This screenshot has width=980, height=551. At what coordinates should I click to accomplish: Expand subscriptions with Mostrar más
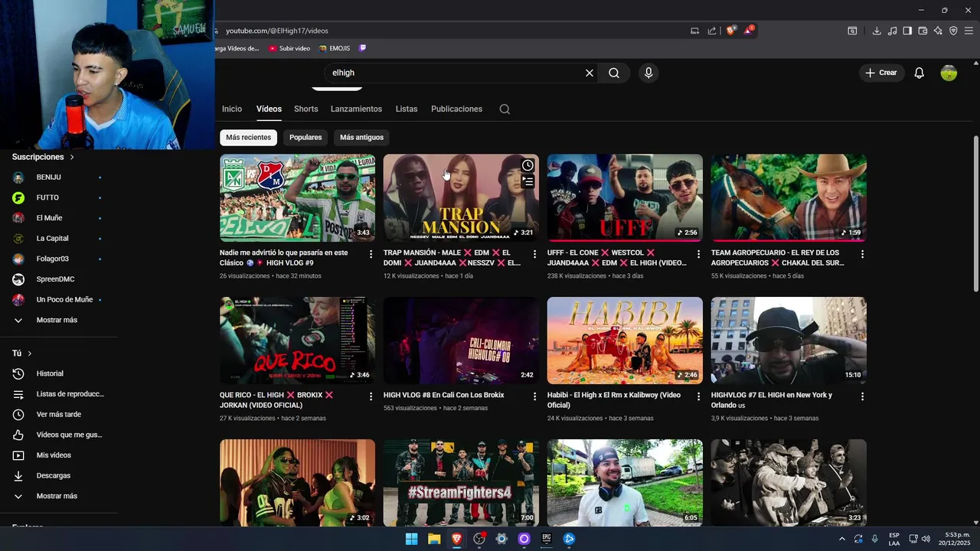click(x=57, y=320)
